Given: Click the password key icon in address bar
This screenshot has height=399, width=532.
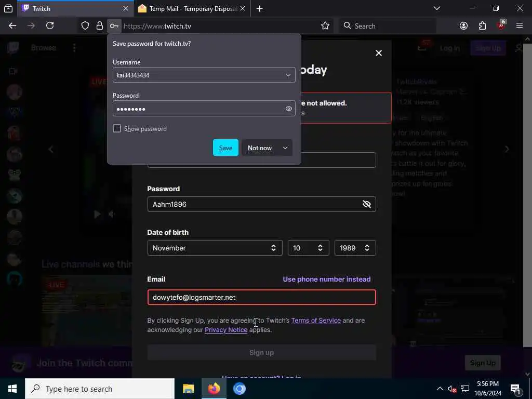Looking at the screenshot, I should coord(114,26).
